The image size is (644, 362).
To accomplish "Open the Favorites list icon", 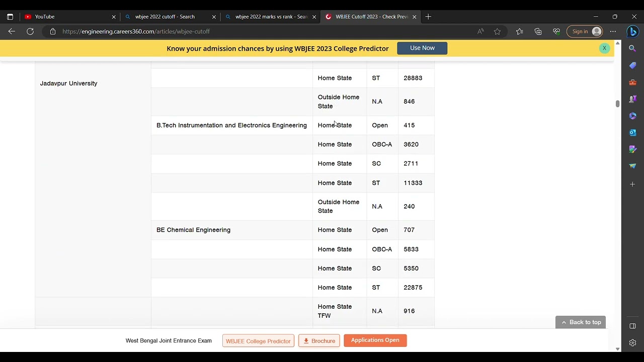I will tap(520, 31).
